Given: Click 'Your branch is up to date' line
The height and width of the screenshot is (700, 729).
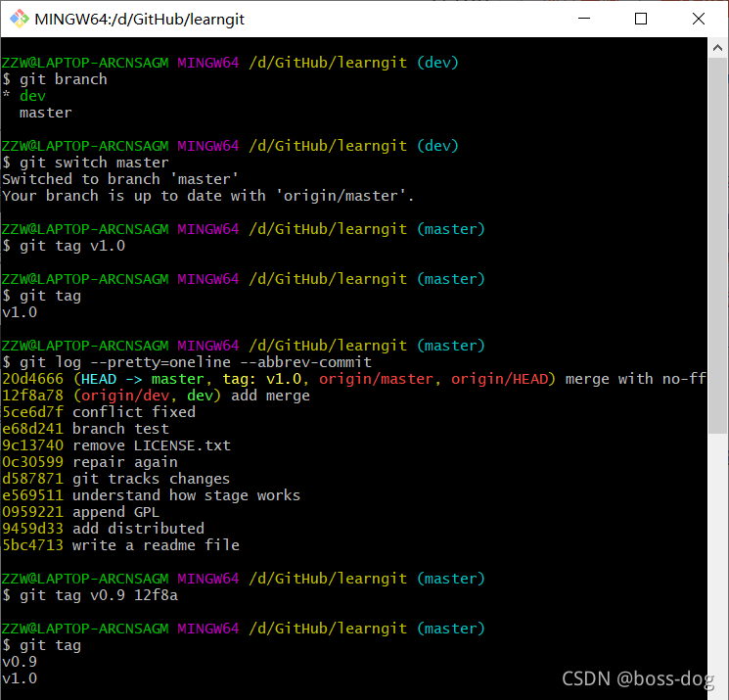Looking at the screenshot, I should 207,196.
